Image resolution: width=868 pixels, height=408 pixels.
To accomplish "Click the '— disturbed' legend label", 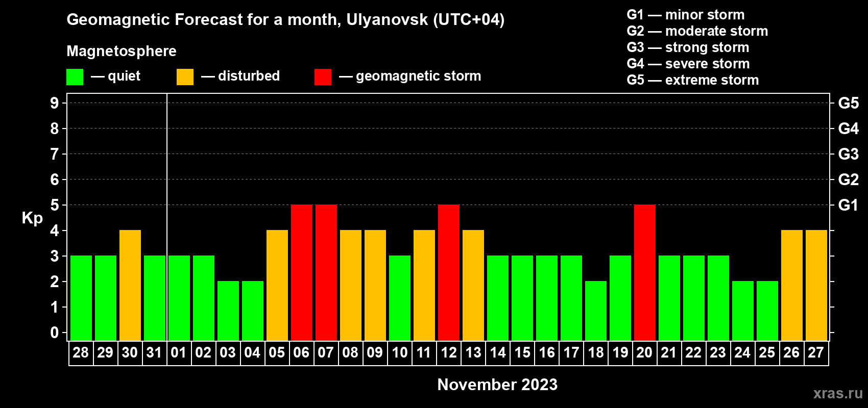I will pyautogui.click(x=240, y=76).
